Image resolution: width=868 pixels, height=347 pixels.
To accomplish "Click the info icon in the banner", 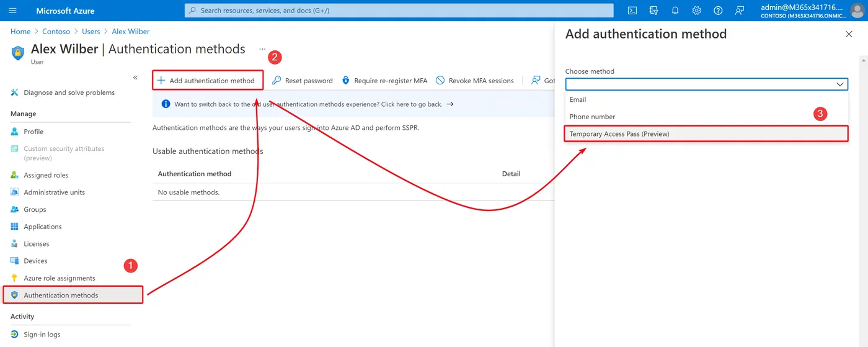I will [x=166, y=104].
